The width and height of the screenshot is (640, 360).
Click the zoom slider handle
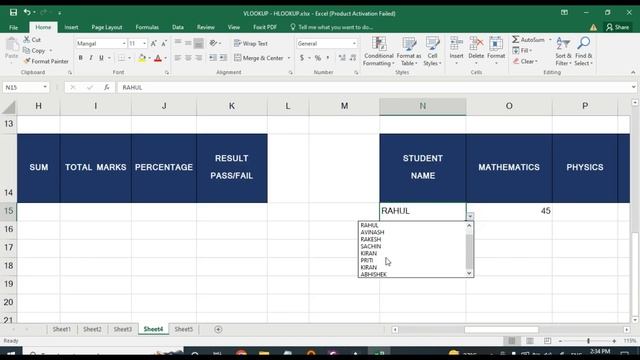[x=588, y=341]
